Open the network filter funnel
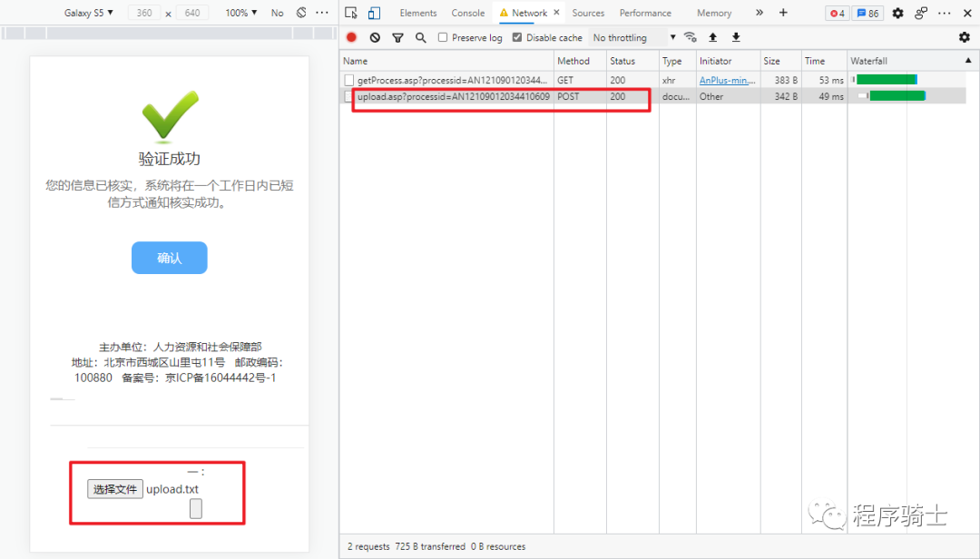 tap(397, 37)
